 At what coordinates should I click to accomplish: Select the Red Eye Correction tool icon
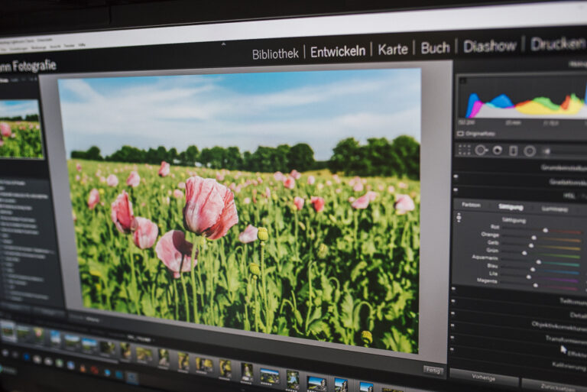(x=497, y=151)
